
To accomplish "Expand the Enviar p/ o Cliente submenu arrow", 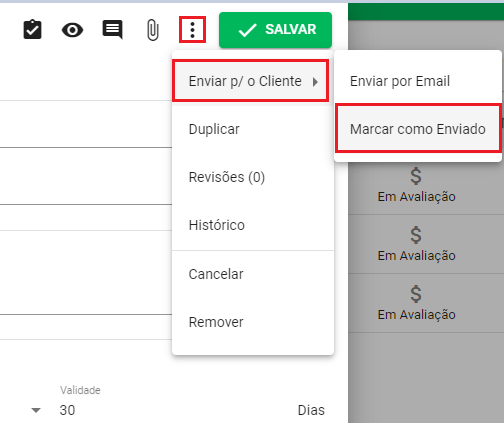I will coord(315,82).
